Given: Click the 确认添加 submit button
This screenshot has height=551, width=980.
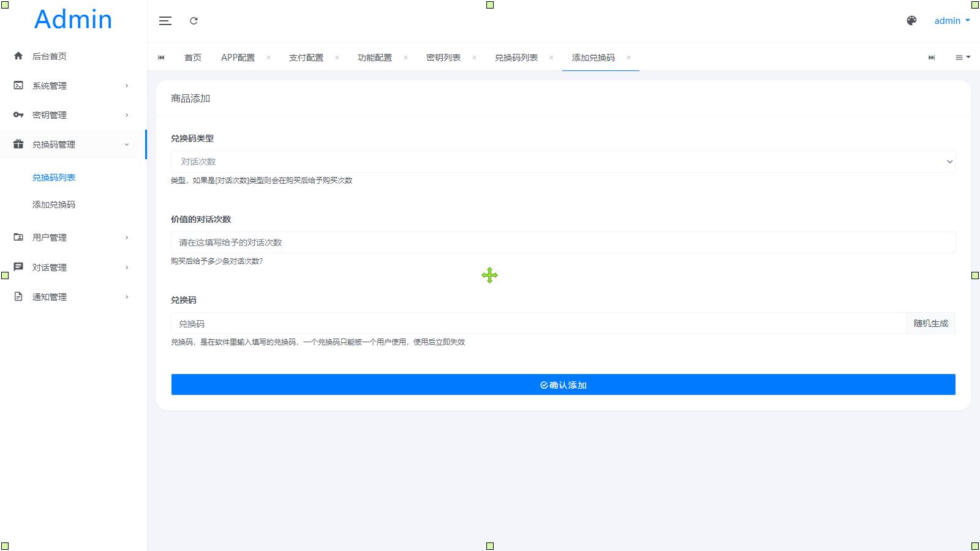Looking at the screenshot, I should (563, 384).
